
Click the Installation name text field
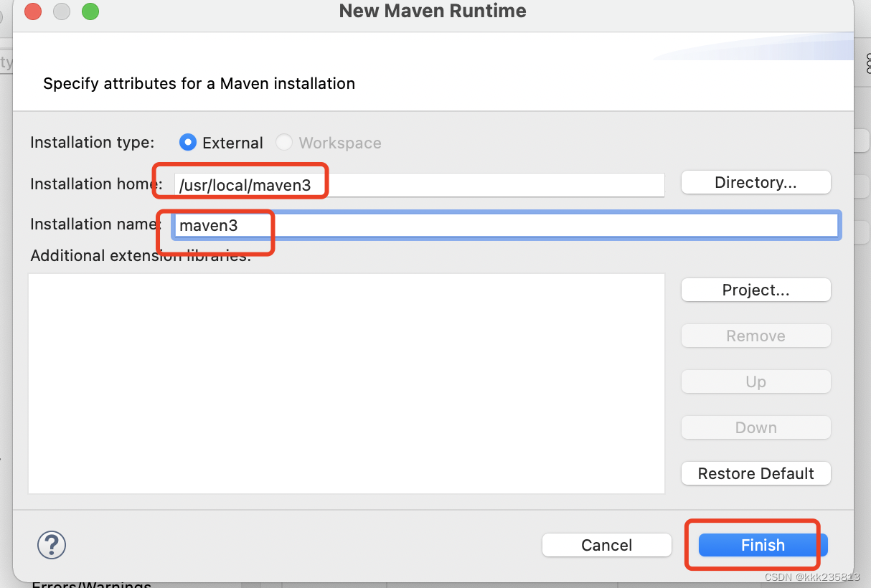(x=502, y=225)
